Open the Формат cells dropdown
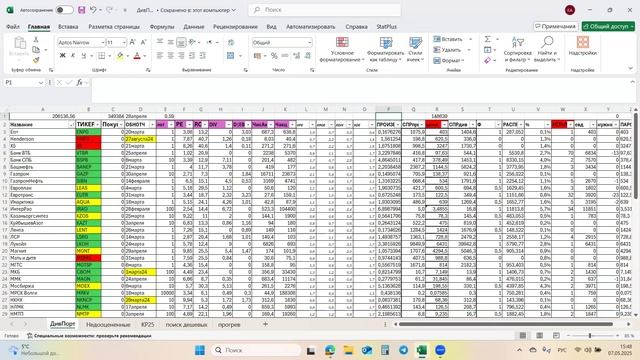The height and width of the screenshot is (360, 640). pyautogui.click(x=449, y=60)
